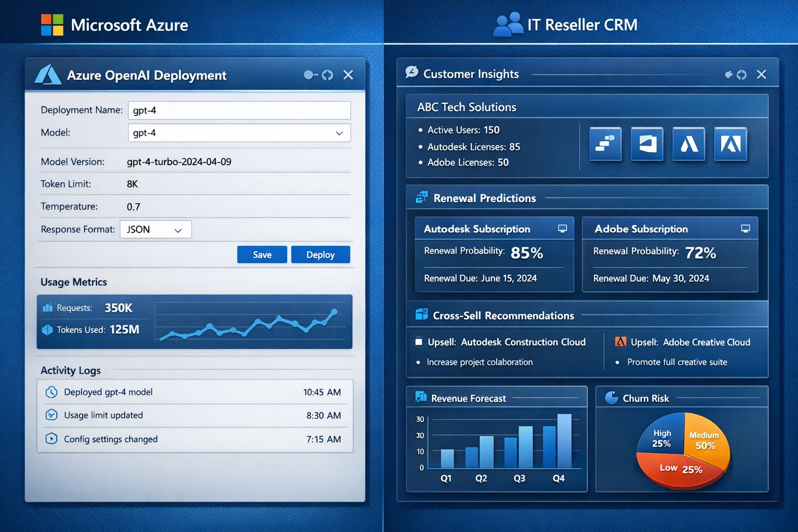The height and width of the screenshot is (532, 798).
Task: Click the monitor icon on Autodesk Subscription card
Action: (x=562, y=229)
